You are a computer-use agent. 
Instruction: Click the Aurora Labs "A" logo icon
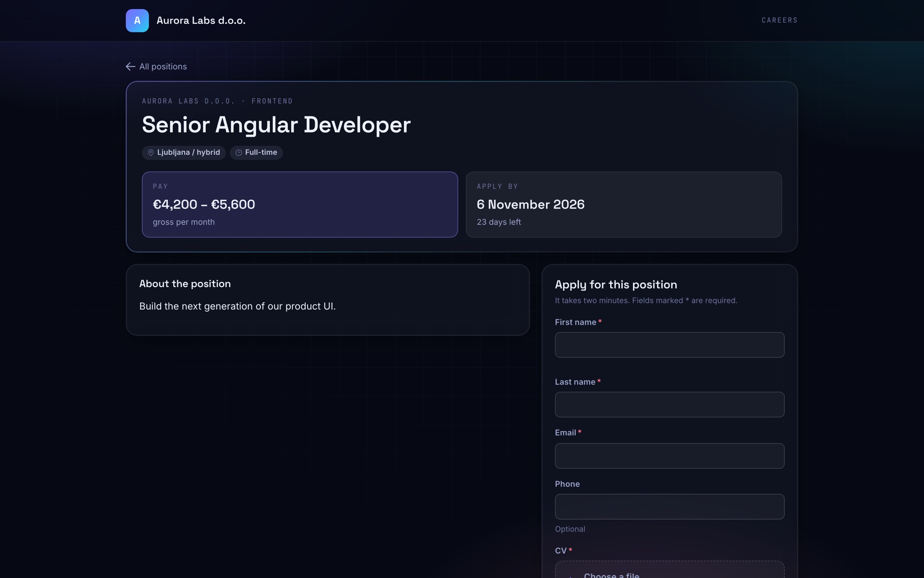[x=137, y=21]
